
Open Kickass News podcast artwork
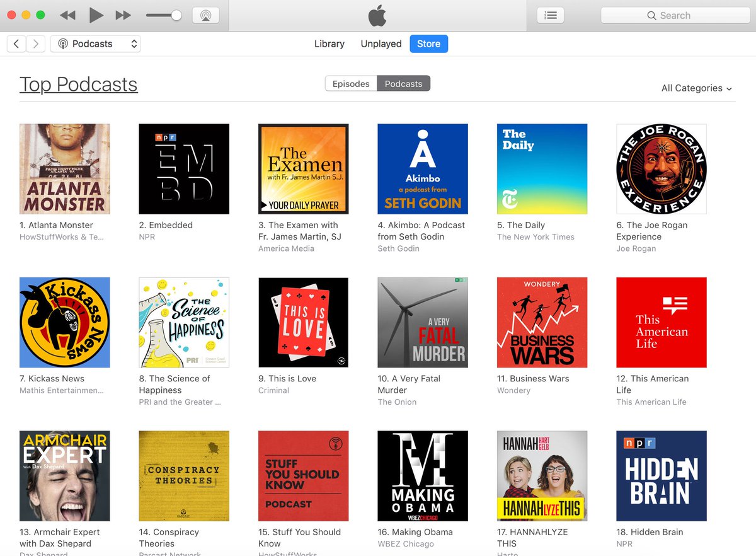coord(65,323)
